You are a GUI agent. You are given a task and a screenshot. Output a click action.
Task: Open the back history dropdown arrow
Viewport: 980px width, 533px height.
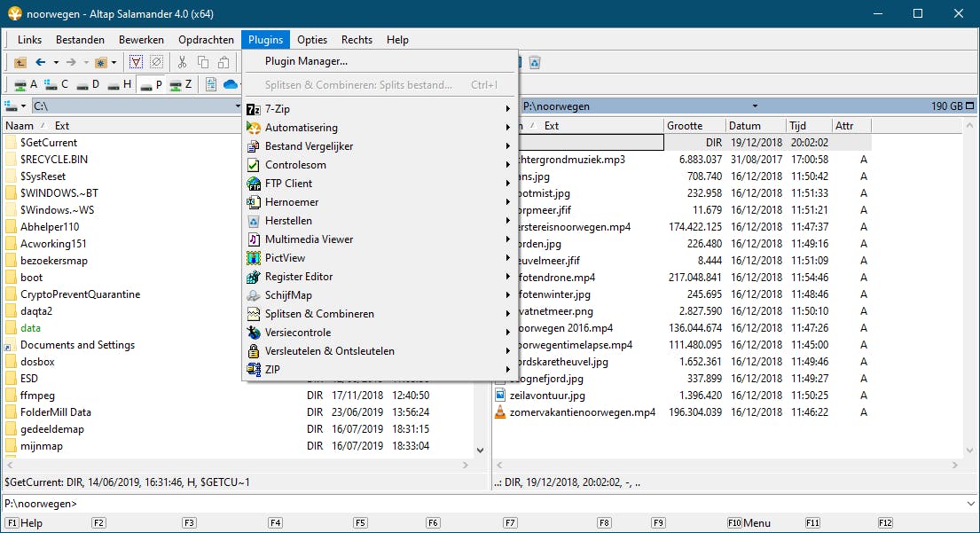(x=56, y=62)
